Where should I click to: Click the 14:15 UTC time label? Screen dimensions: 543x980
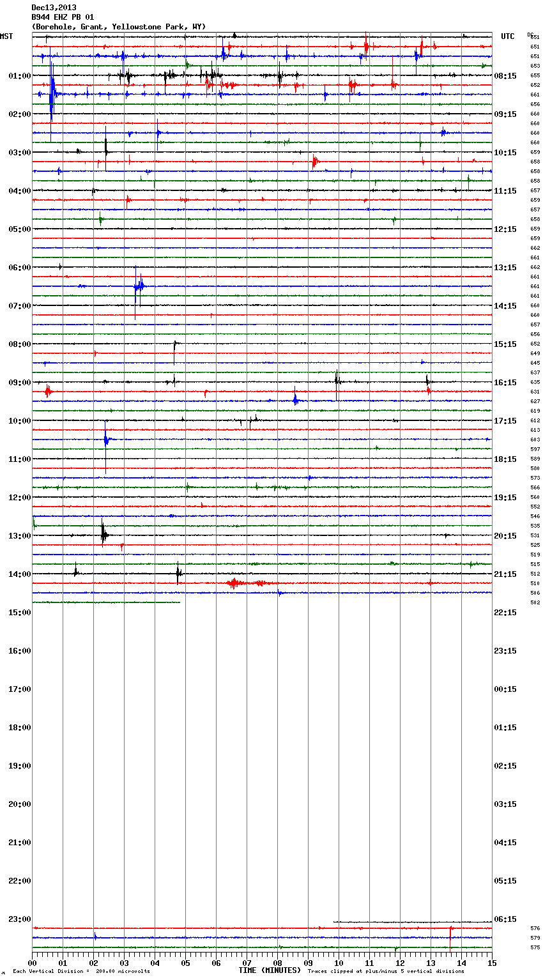505,306
